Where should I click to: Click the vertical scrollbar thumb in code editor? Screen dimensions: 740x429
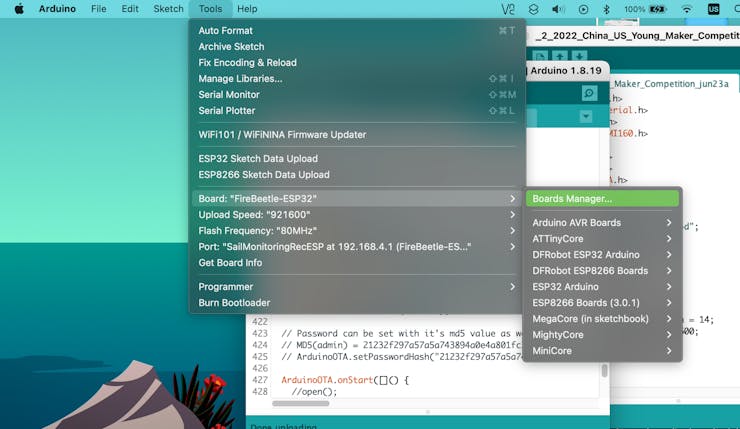605,370
